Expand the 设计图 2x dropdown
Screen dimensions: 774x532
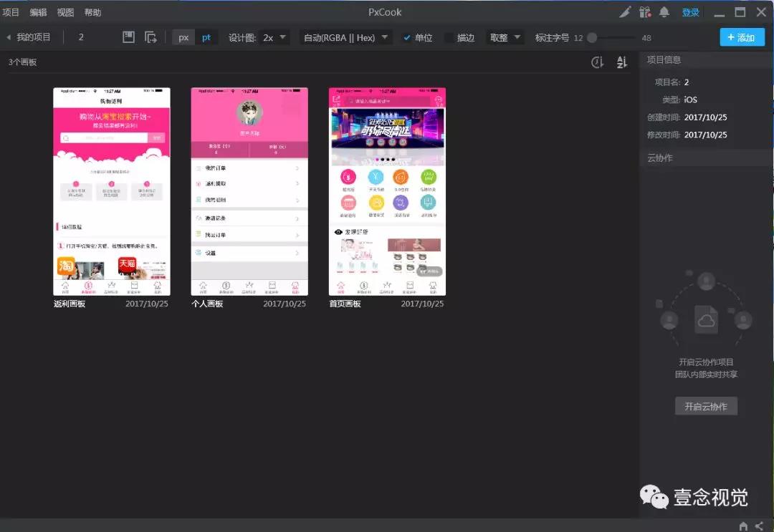pos(275,38)
